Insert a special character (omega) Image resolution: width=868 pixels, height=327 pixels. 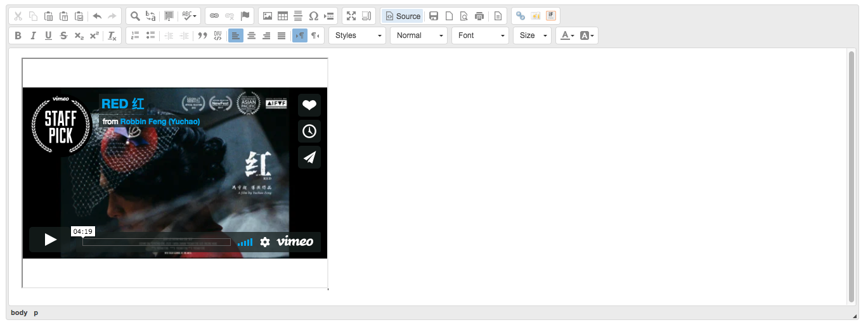pyautogui.click(x=313, y=16)
